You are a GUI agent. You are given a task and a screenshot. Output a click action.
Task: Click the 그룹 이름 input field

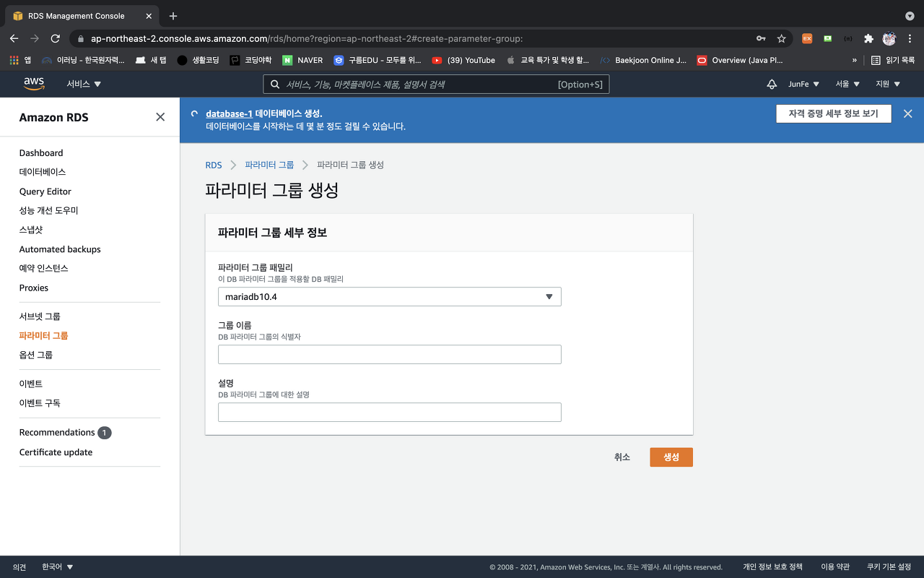(x=390, y=354)
